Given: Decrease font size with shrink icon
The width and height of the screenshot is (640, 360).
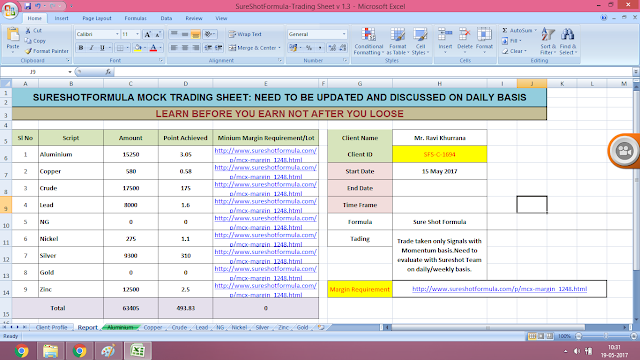Looking at the screenshot, I should [x=158, y=34].
